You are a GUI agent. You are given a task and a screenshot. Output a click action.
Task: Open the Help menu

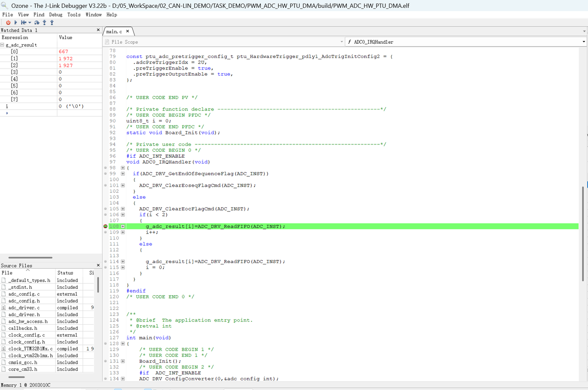click(112, 15)
